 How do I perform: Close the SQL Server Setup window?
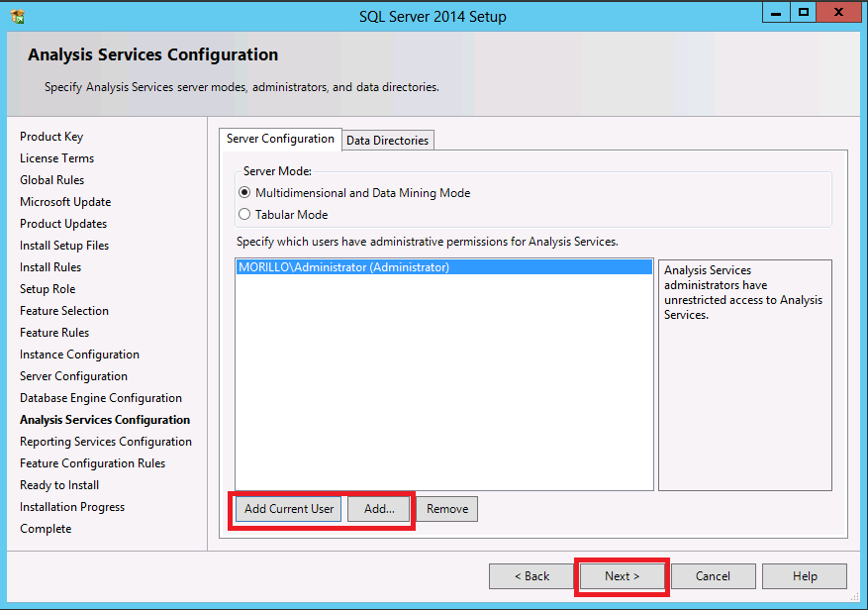click(838, 12)
